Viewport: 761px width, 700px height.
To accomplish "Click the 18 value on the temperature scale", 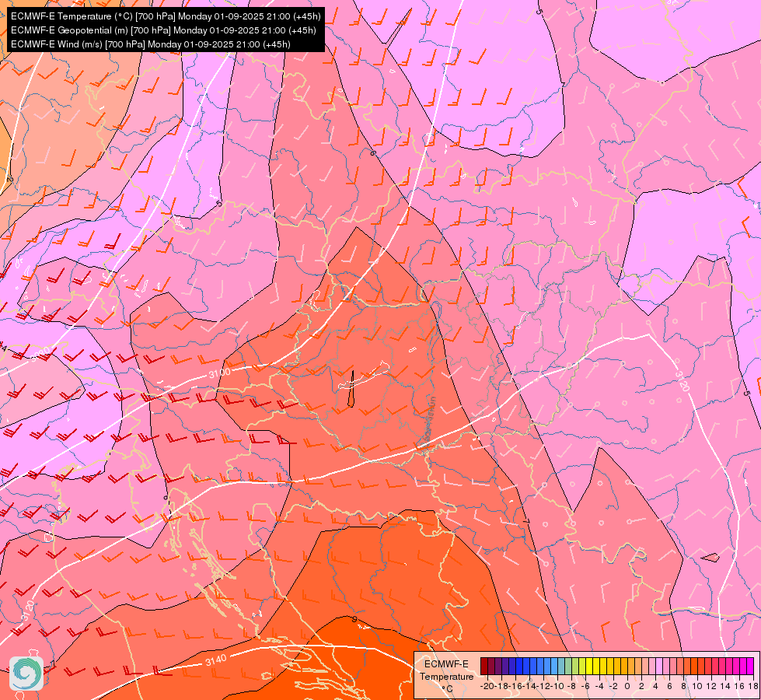I will coord(752,687).
